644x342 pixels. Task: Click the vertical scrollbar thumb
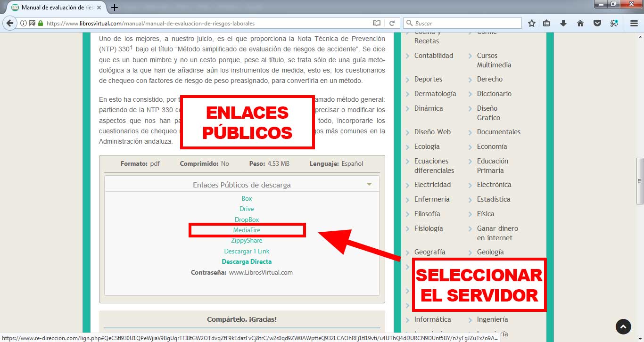[x=640, y=181]
